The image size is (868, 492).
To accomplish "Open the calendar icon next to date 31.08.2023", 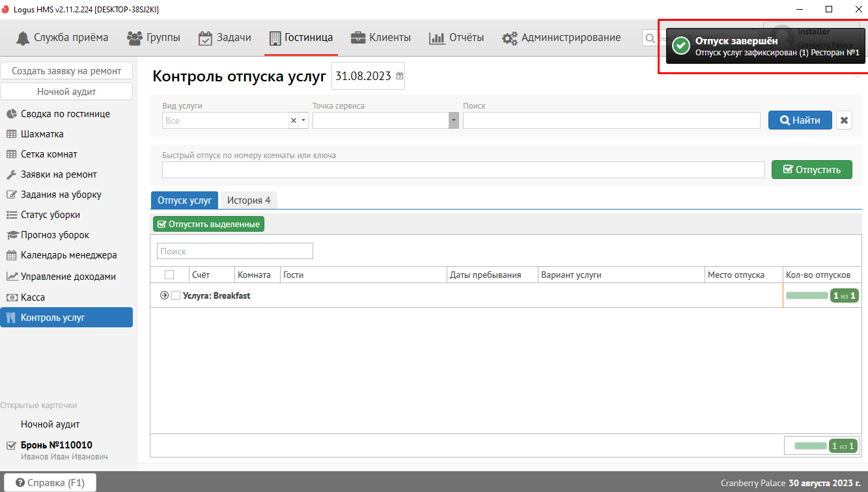I will pyautogui.click(x=399, y=76).
